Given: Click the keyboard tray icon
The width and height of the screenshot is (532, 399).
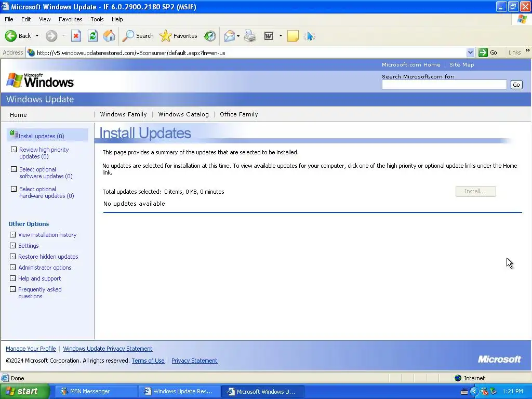Looking at the screenshot, I should click(x=464, y=392).
